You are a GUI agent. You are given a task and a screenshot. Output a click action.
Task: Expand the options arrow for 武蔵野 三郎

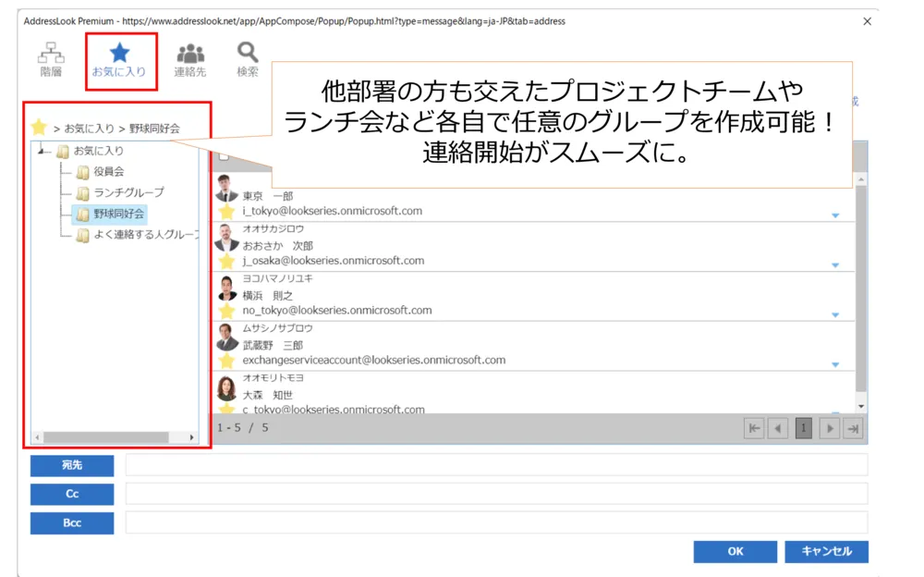pyautogui.click(x=834, y=365)
